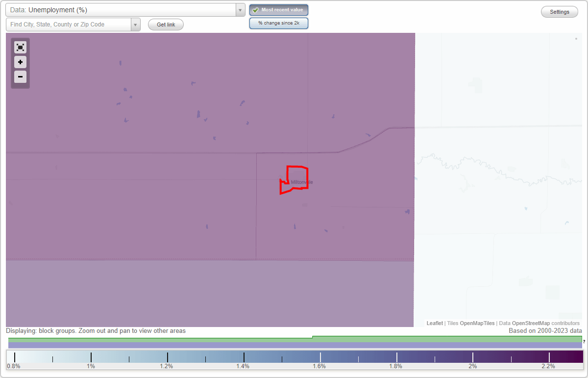Click the fit-to-extent map icon
Image resolution: width=588 pixels, height=378 pixels.
(x=20, y=47)
